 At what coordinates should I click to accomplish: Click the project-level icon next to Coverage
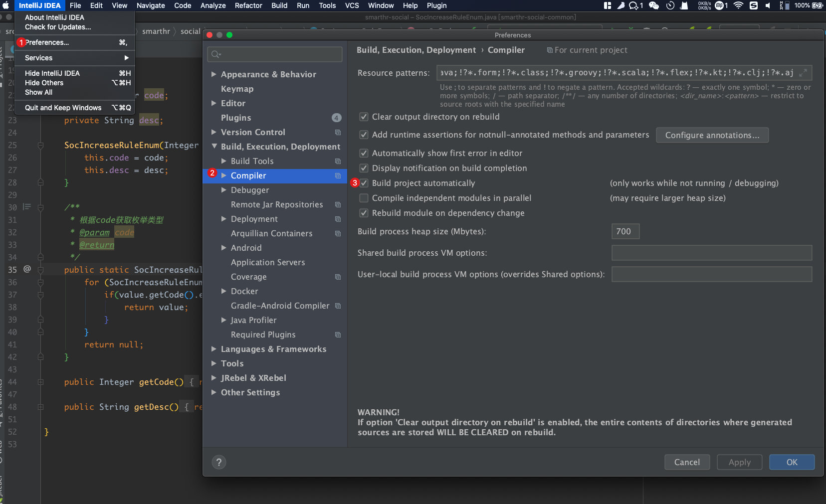click(338, 277)
